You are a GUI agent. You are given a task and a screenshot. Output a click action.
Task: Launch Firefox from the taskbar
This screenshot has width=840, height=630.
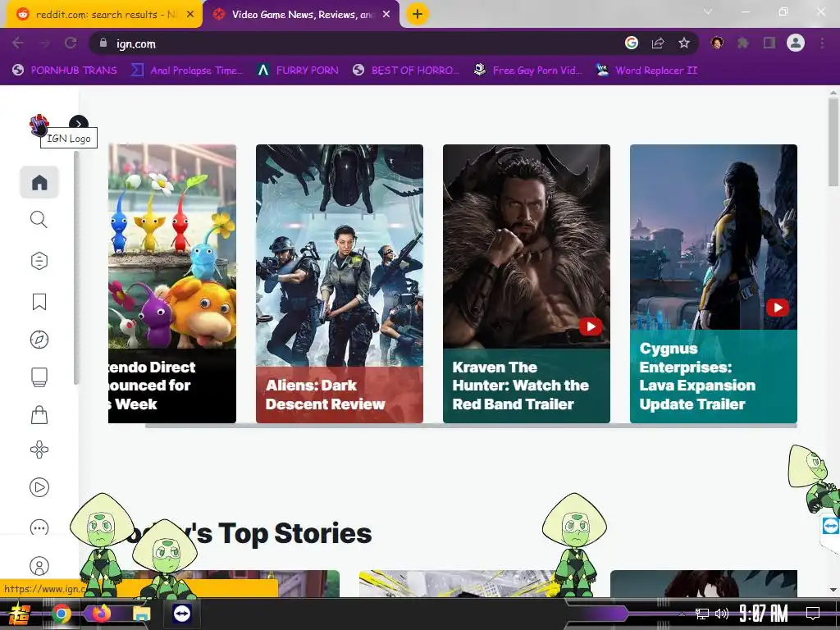pos(101,614)
